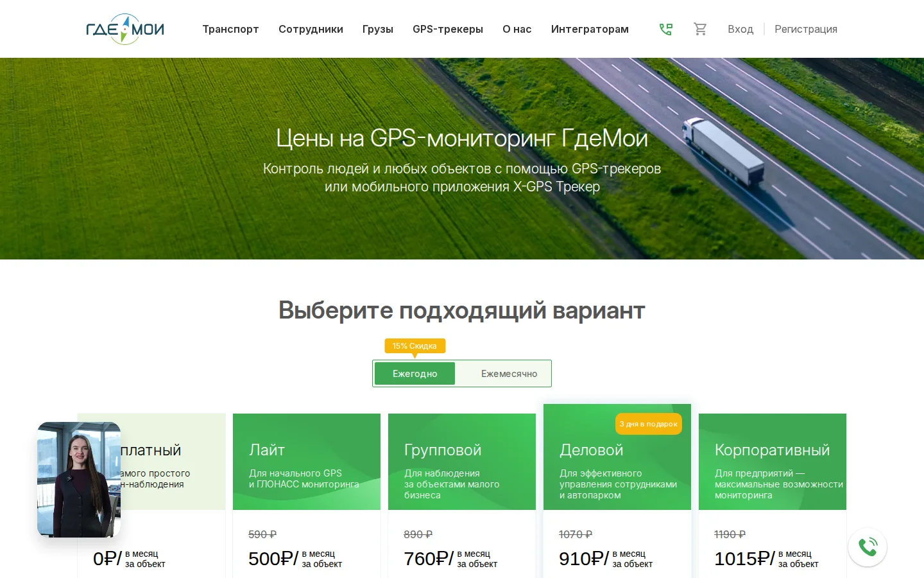Click the '3 дня в подарок' badge
This screenshot has width=924, height=578.
(648, 424)
